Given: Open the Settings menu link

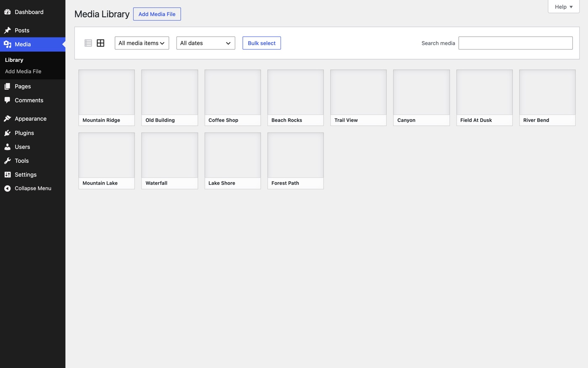Looking at the screenshot, I should [33, 175].
